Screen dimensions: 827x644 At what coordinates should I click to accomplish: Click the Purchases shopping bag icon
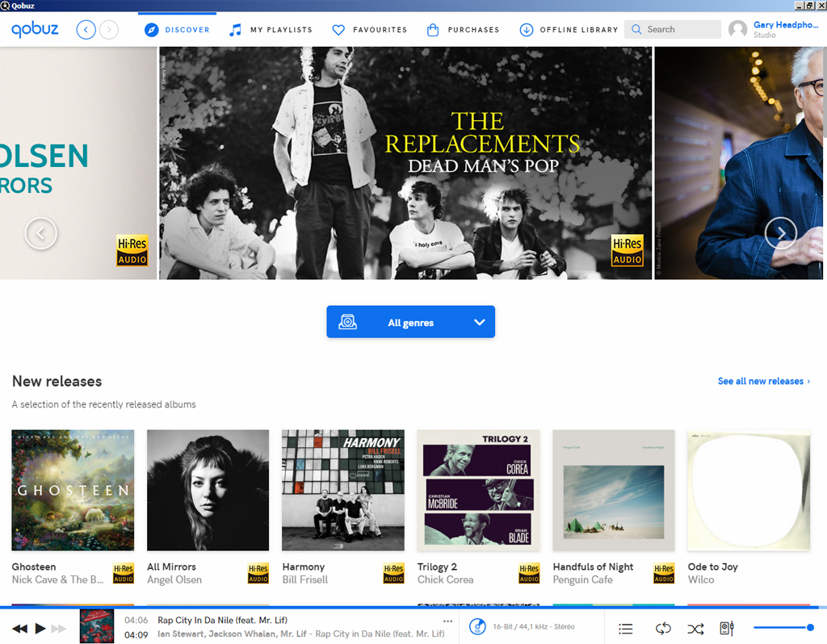tap(433, 30)
